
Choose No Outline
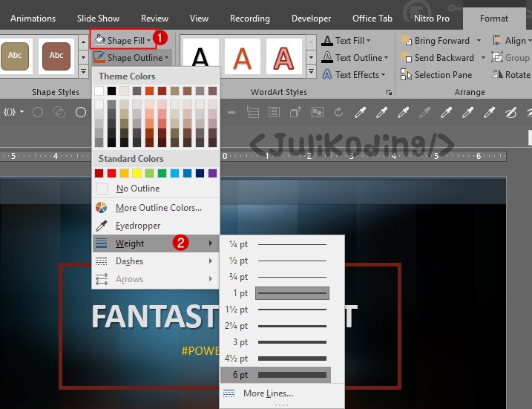coord(156,189)
